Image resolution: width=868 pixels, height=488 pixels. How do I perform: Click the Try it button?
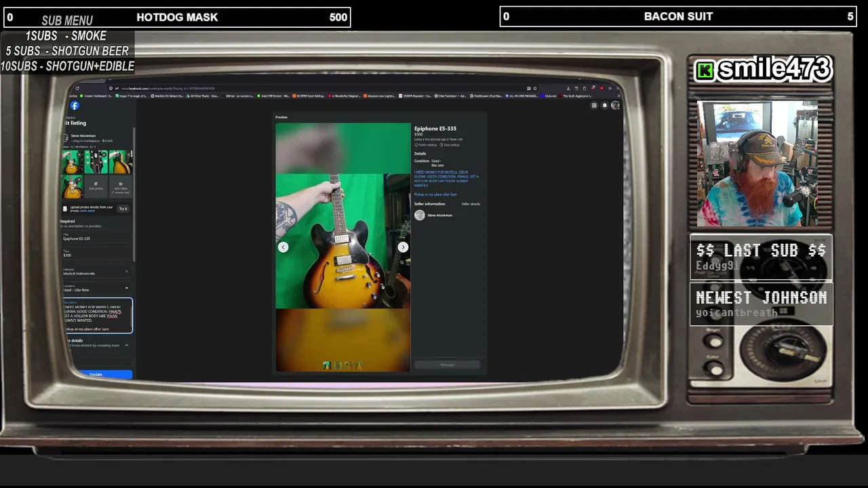[123, 209]
